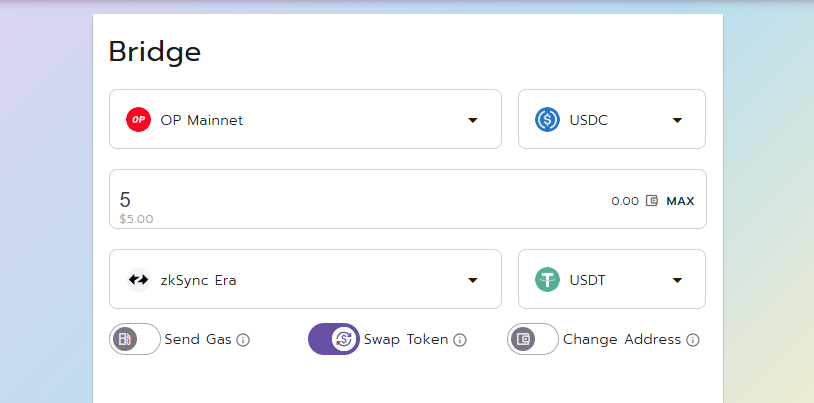Click the wallet balance icon beside MAX
The width and height of the screenshot is (814, 403).
pyautogui.click(x=652, y=200)
